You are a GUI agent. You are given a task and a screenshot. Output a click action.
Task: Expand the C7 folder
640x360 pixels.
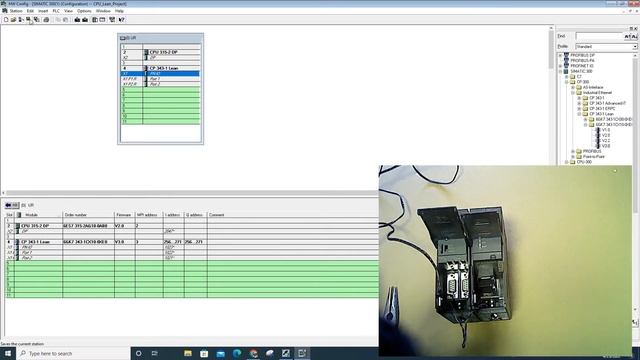(x=567, y=76)
